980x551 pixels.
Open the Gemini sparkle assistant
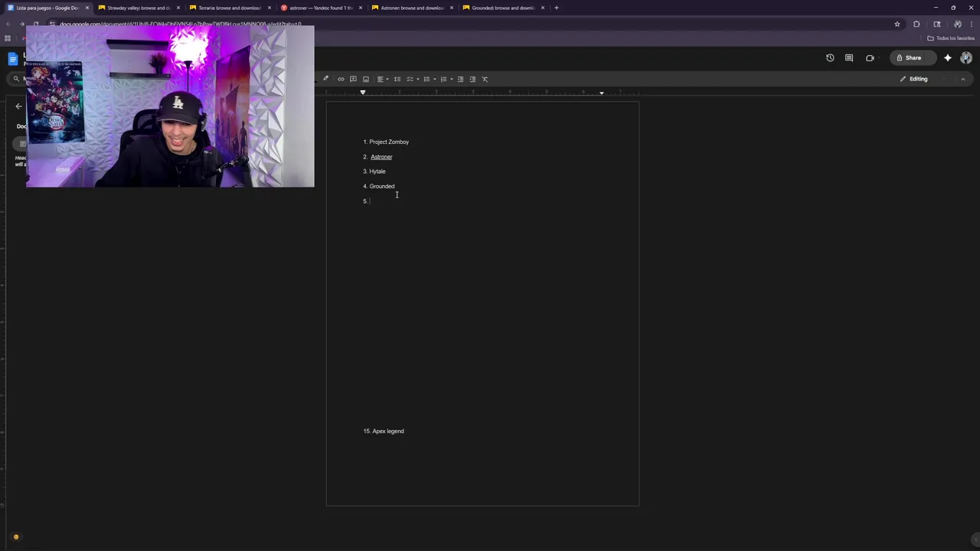pos(948,57)
